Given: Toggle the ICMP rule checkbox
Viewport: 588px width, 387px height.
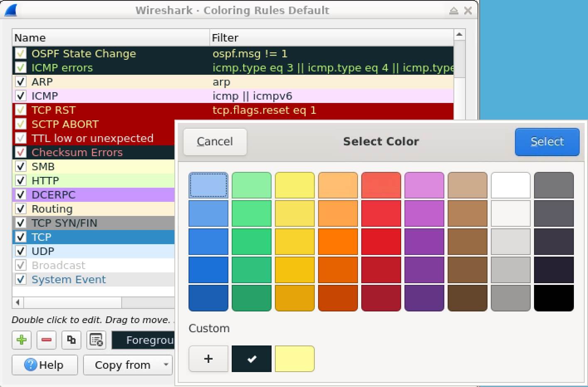Looking at the screenshot, I should tap(21, 96).
